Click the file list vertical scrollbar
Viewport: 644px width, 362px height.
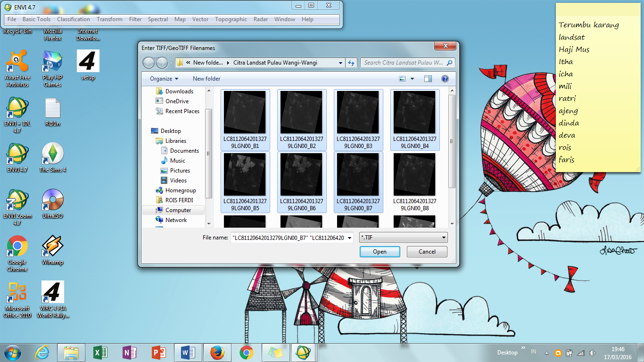pos(452,141)
